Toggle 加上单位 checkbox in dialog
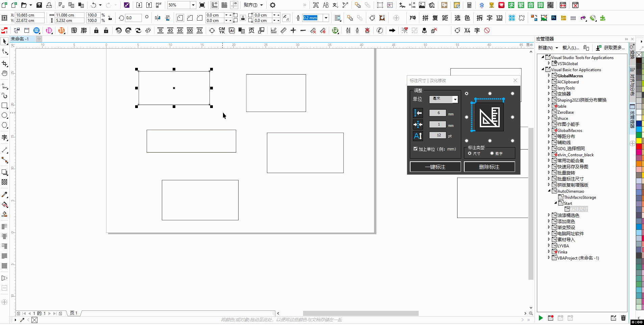This screenshot has height=325, width=644. [415, 149]
